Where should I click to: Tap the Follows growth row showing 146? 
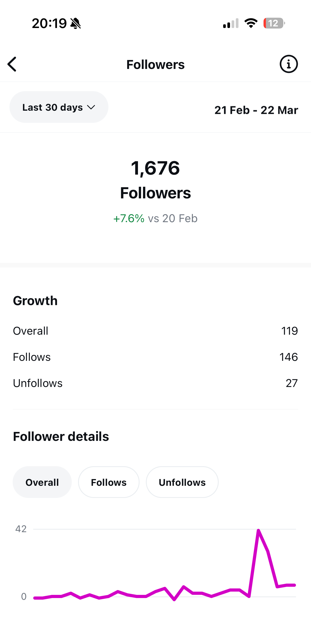(x=155, y=357)
